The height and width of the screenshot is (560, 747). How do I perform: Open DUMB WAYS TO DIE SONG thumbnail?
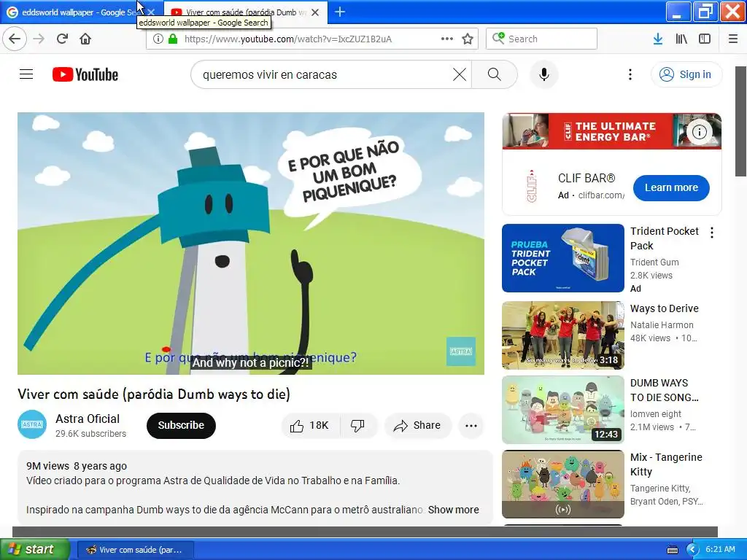click(x=563, y=410)
